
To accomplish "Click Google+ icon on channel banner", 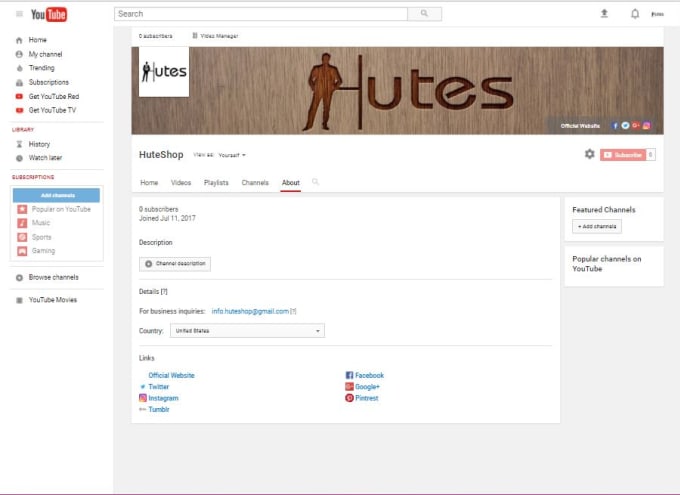I will [x=636, y=126].
